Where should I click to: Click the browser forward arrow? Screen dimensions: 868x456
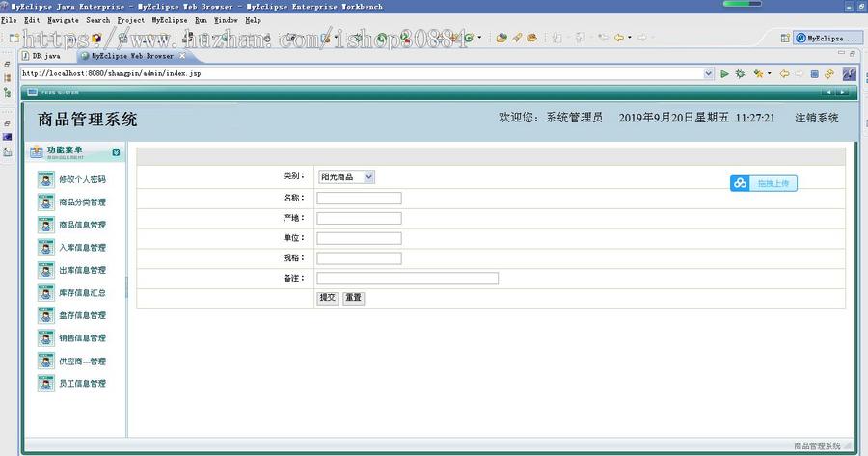(800, 73)
